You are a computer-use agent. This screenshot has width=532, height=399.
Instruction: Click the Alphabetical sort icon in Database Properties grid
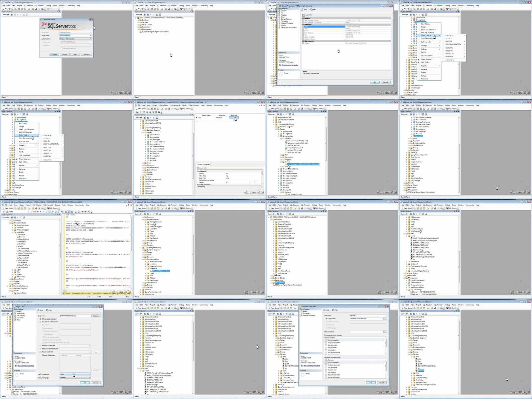pyautogui.click(x=306, y=15)
